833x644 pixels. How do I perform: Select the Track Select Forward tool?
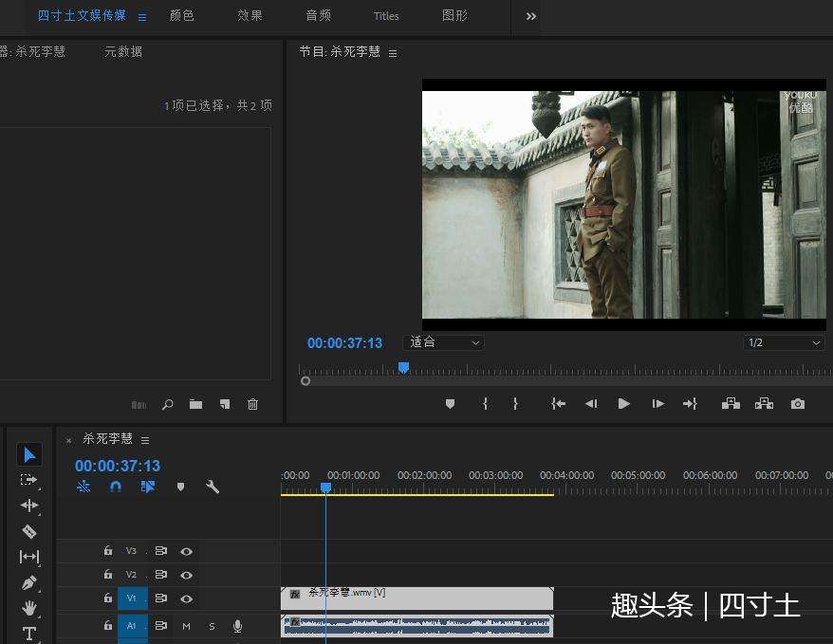click(28, 481)
